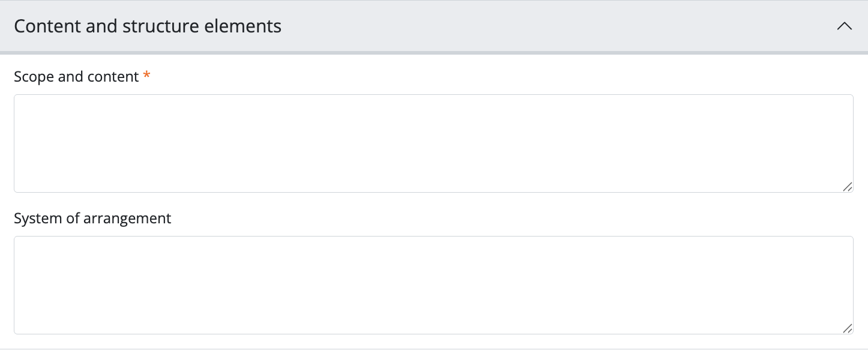The height and width of the screenshot is (350, 868).
Task: Click the upward chevron icon in header
Action: [x=844, y=26]
